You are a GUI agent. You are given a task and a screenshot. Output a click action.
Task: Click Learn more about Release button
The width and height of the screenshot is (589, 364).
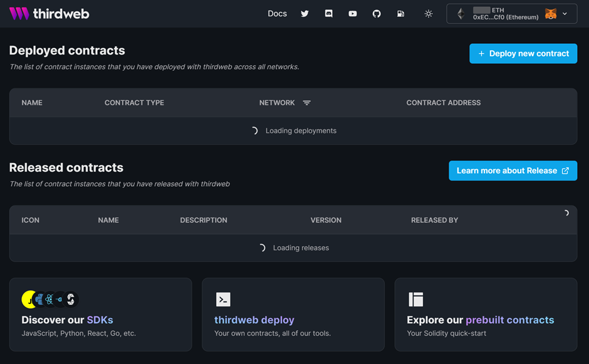513,170
